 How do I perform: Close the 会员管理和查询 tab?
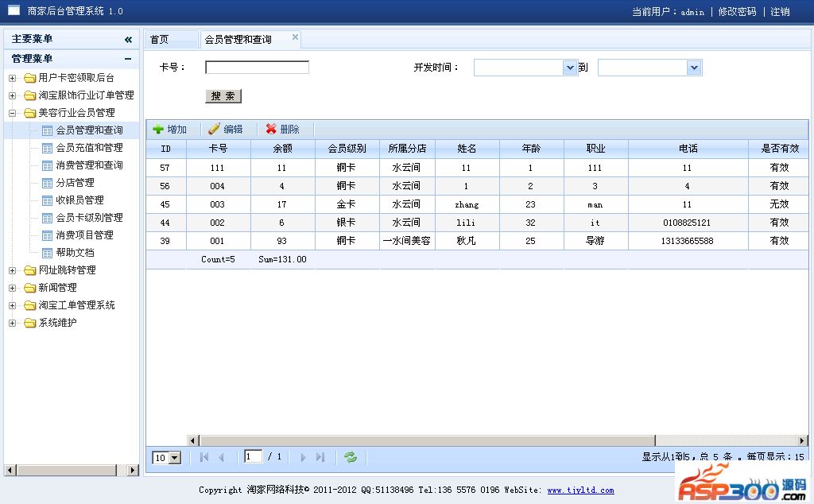click(x=295, y=37)
